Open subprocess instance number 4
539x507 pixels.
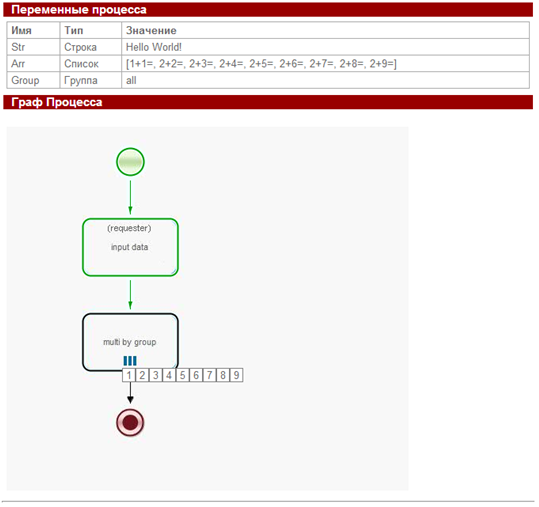point(169,375)
